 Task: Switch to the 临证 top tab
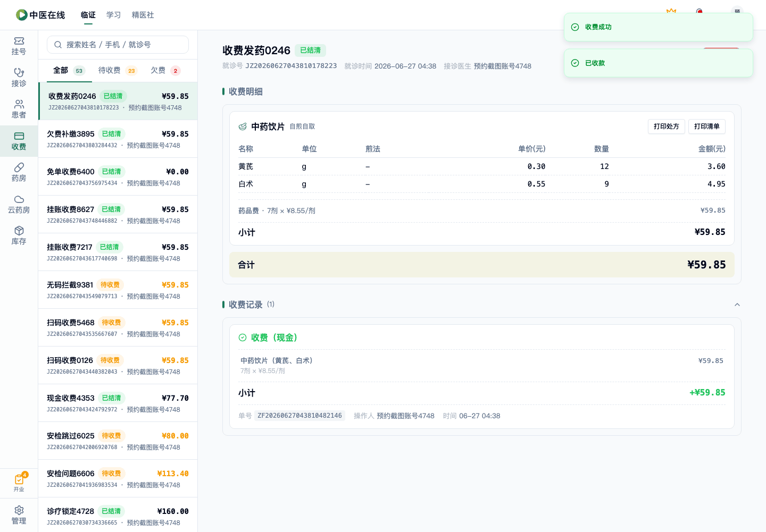click(x=88, y=15)
